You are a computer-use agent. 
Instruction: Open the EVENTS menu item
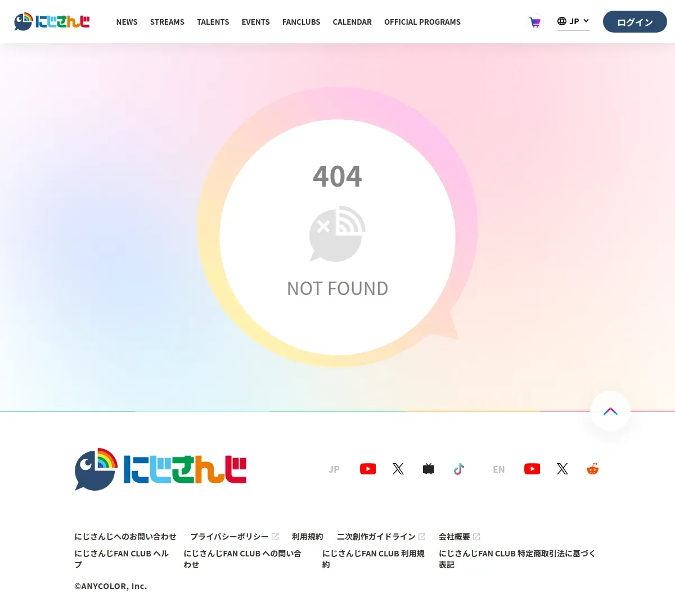coord(256,22)
